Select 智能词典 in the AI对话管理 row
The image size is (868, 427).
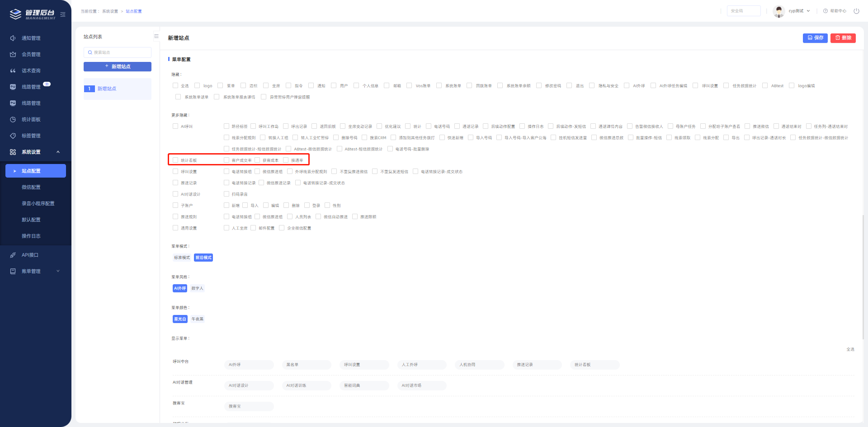364,385
